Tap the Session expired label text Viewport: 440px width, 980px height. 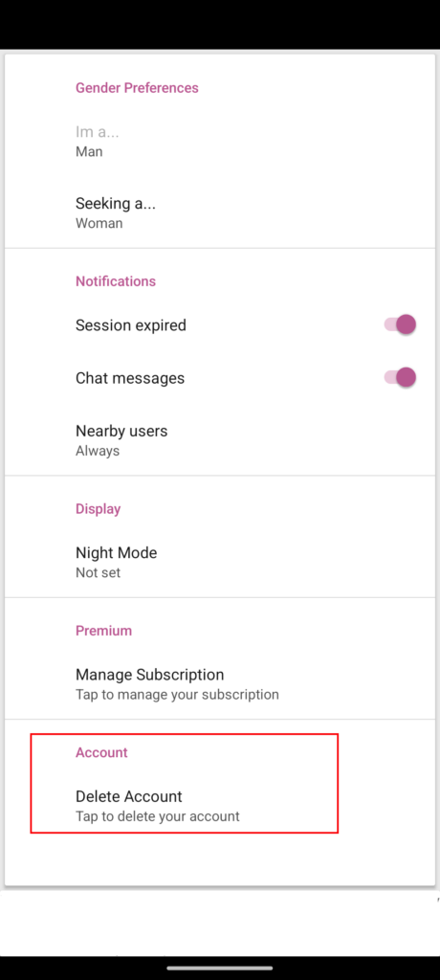(131, 325)
